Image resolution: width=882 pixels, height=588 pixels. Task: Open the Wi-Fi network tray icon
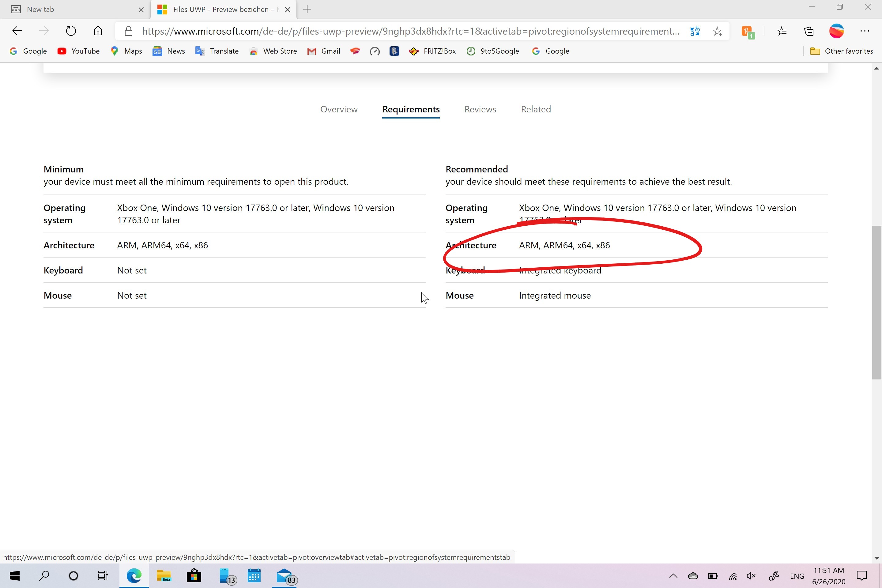tap(733, 576)
